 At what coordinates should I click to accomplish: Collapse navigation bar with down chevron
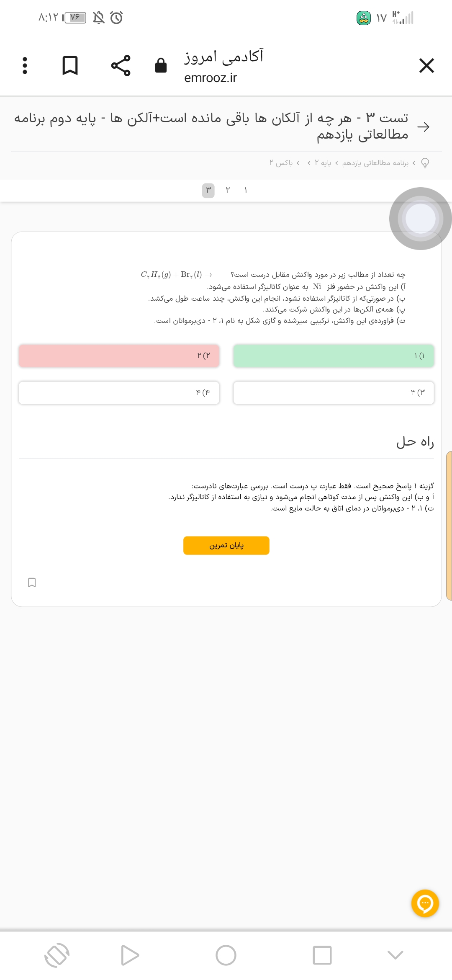click(x=395, y=955)
